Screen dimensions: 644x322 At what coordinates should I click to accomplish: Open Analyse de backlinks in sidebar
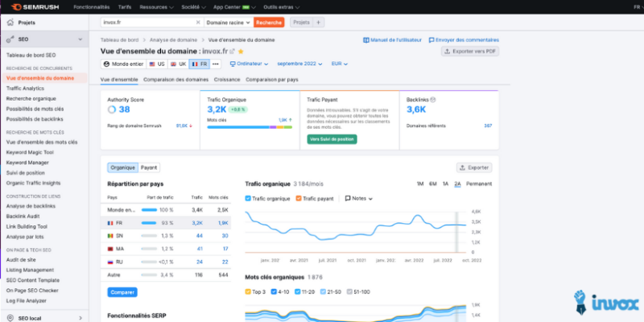[x=31, y=206]
